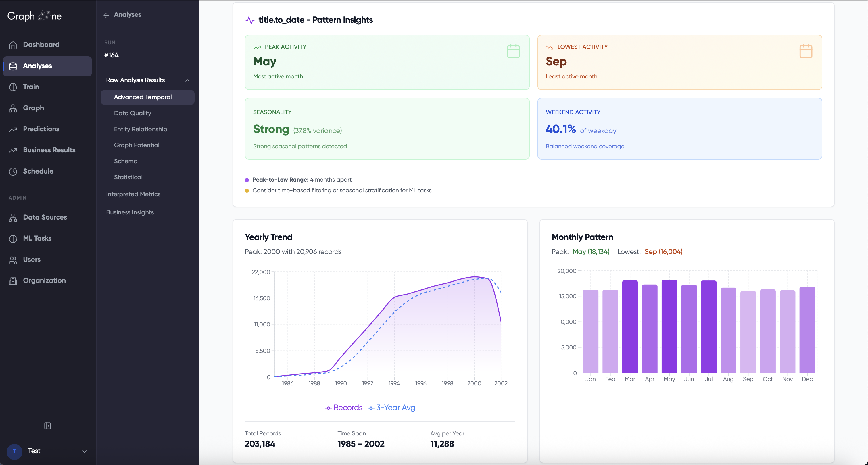
Task: Click the Users icon under Admin
Action: (x=13, y=260)
